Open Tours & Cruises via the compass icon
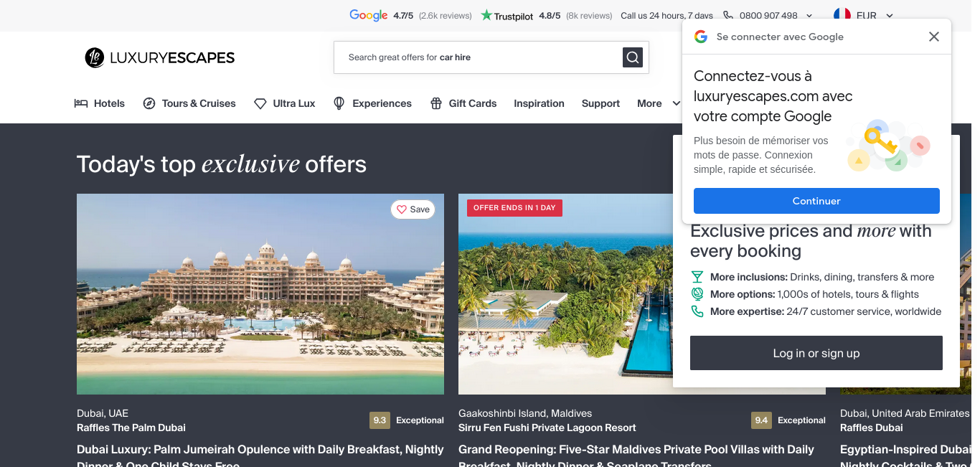 click(149, 103)
